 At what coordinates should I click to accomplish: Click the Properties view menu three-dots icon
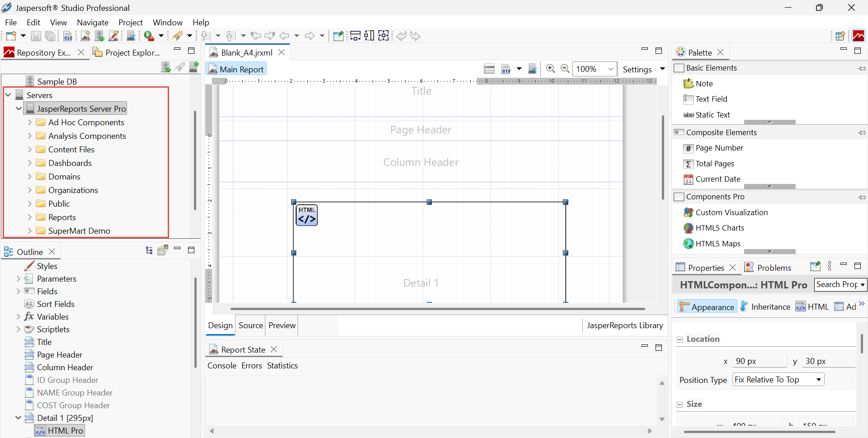(830, 266)
